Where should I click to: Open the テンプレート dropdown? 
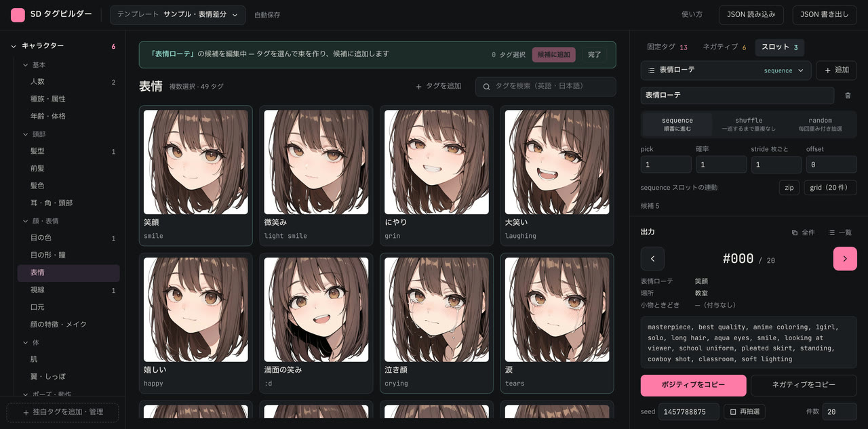pyautogui.click(x=178, y=14)
